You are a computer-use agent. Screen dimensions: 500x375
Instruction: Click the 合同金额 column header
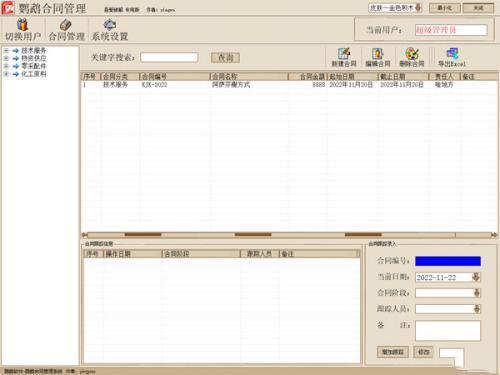tap(308, 77)
